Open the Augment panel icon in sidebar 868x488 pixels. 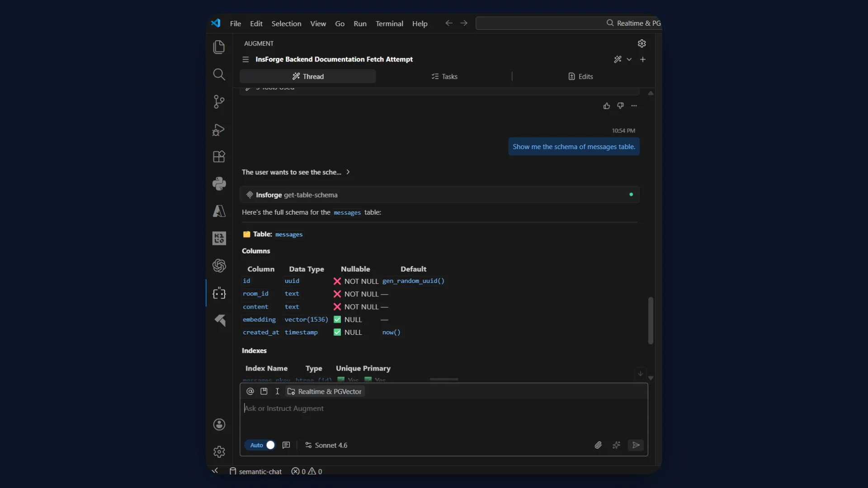coord(219,293)
